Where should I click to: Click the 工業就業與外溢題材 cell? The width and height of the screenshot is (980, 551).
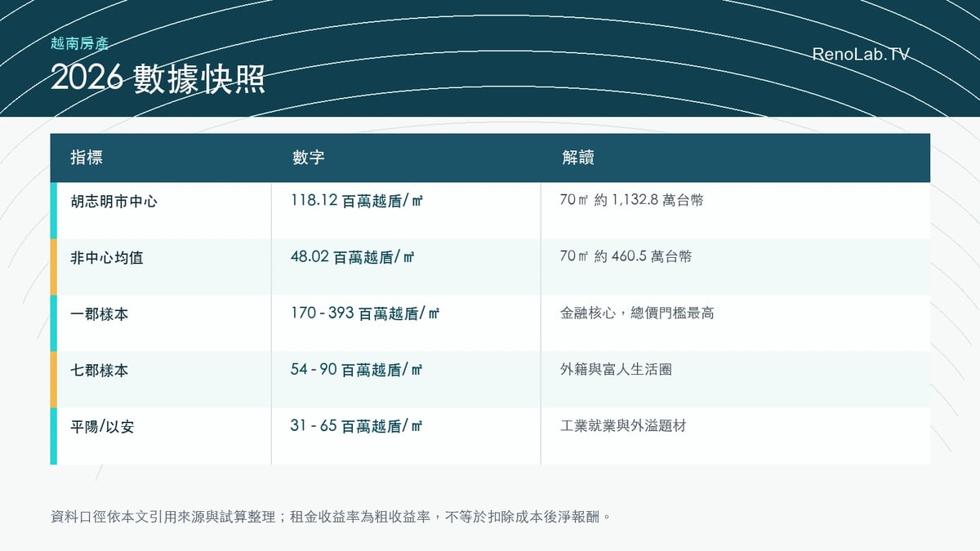click(x=623, y=426)
